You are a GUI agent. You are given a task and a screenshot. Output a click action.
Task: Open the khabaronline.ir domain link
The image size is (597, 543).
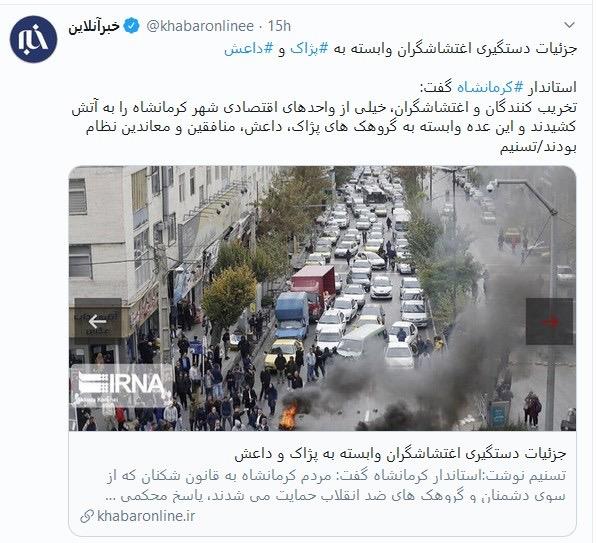[146, 516]
